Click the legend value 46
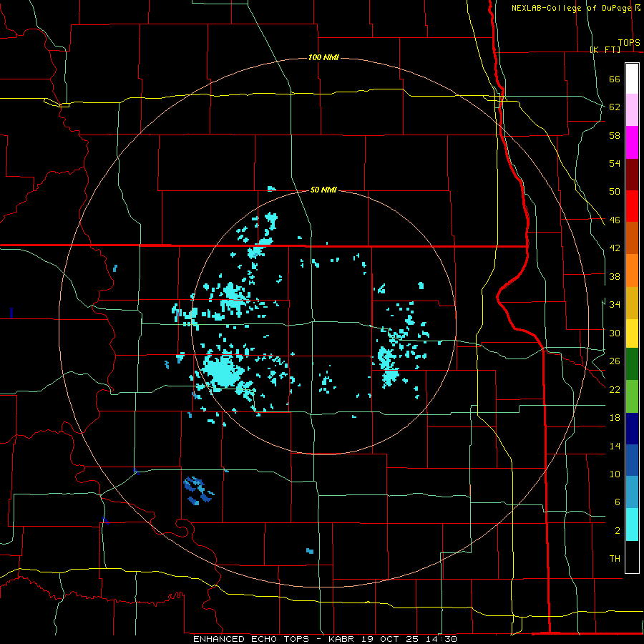 click(x=615, y=220)
